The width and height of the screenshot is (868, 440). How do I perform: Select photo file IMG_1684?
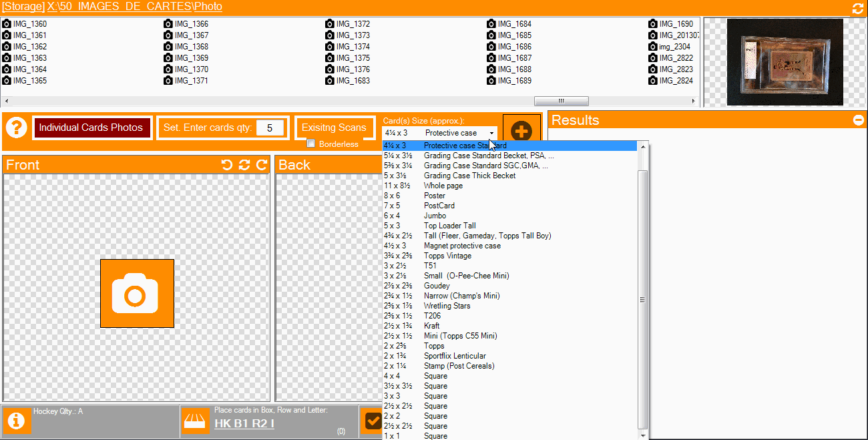(509, 24)
